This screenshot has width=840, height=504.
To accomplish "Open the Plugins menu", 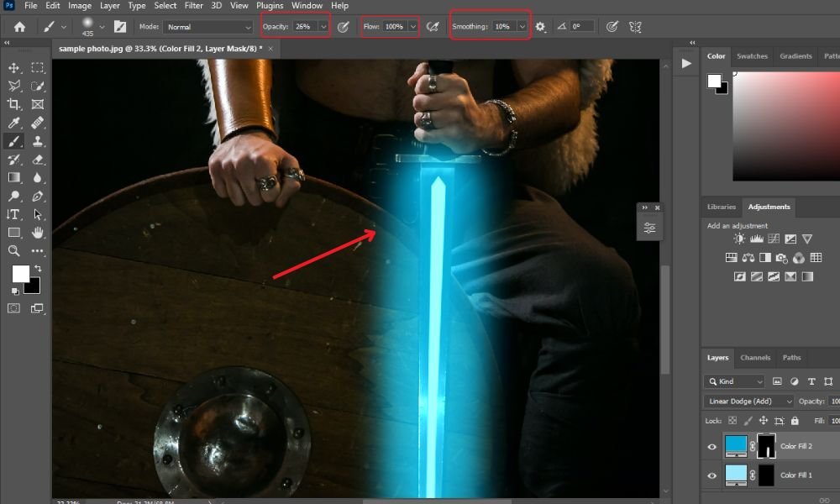I will (x=270, y=6).
